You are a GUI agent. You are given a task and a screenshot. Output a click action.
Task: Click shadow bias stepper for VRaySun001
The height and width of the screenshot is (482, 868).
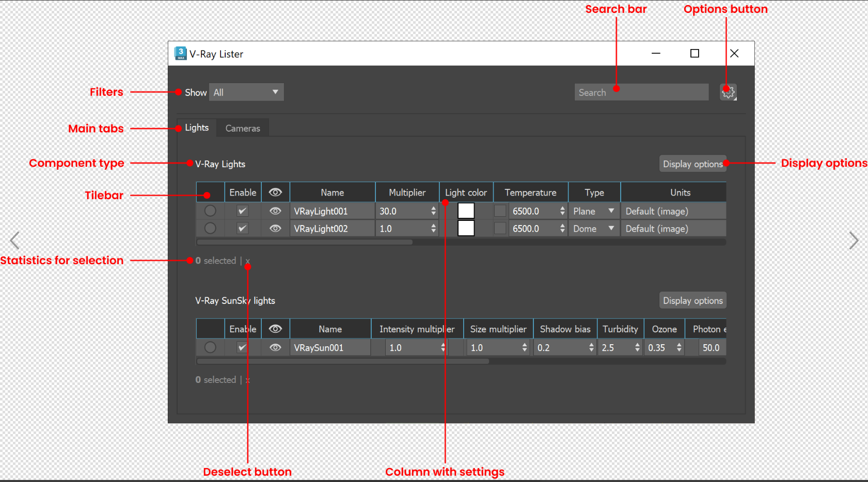point(591,347)
